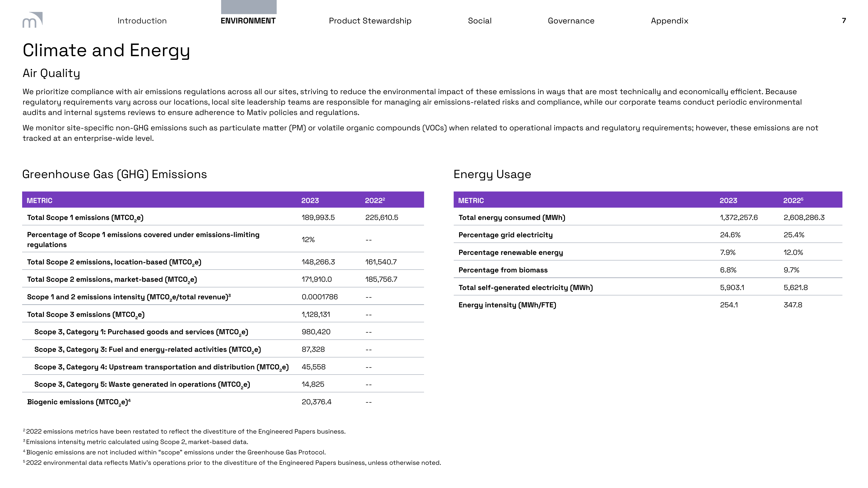Click Total Scope 3 value 1,128,131
Viewport: 868px width, 488px height.
316,314
